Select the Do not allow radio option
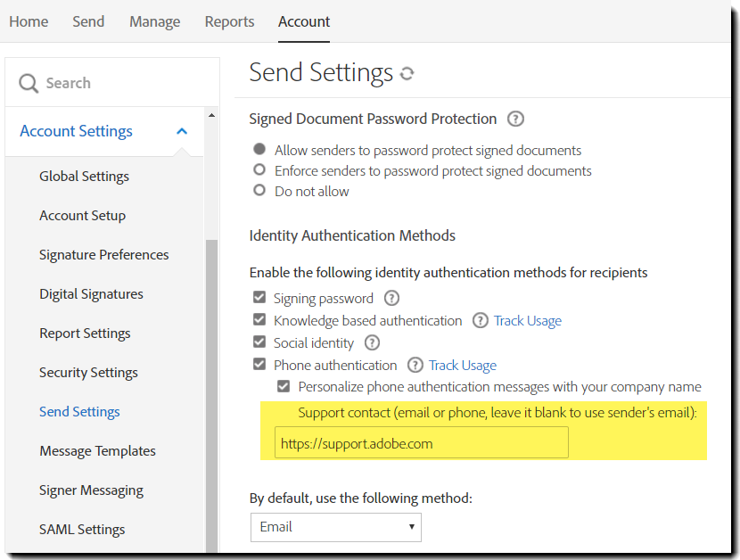The image size is (740, 560). point(259,190)
